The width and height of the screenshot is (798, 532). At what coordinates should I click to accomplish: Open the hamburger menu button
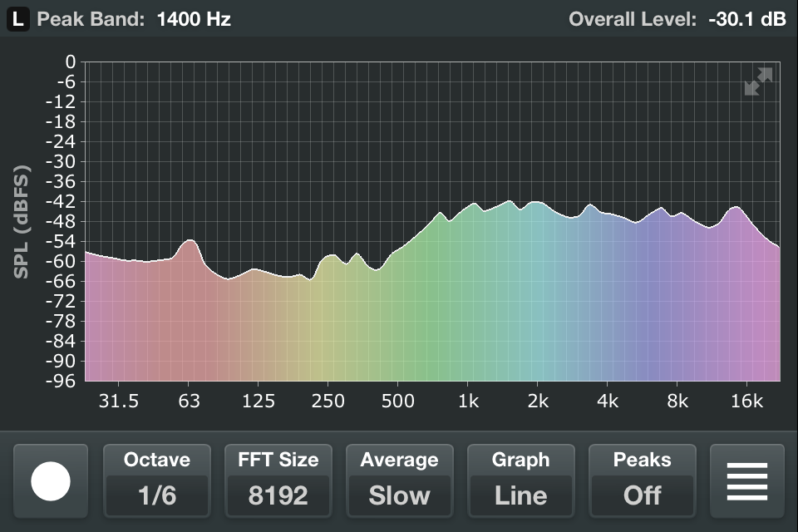tap(747, 481)
